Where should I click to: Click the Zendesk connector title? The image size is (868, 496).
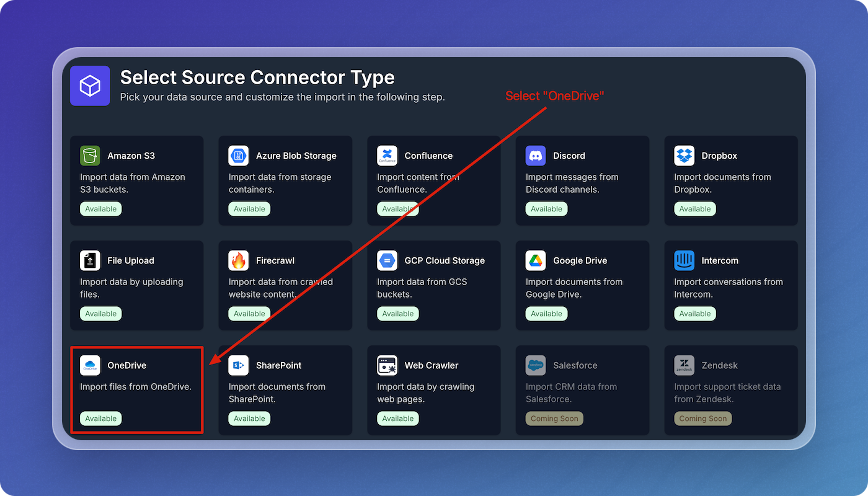(x=720, y=365)
